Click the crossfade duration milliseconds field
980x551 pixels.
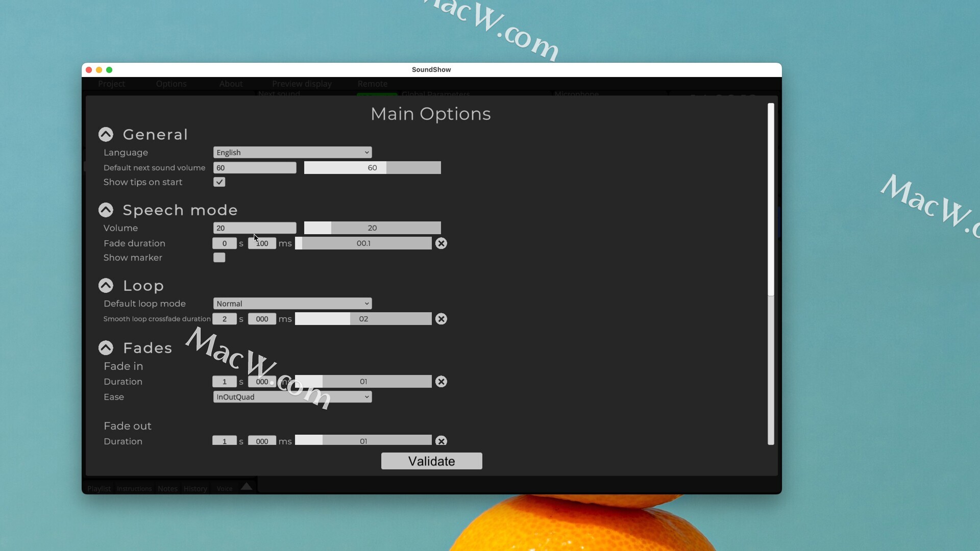262,319
